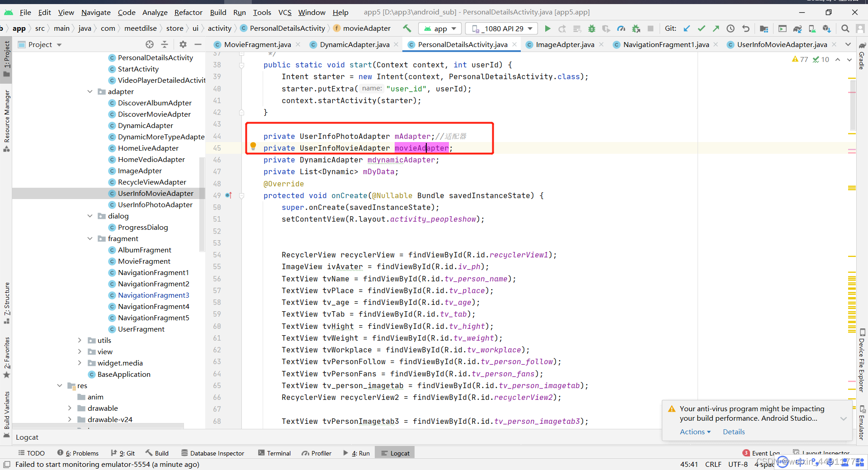Image resolution: width=868 pixels, height=470 pixels.
Task: Toggle the Device File Explorer panel
Action: click(862, 361)
